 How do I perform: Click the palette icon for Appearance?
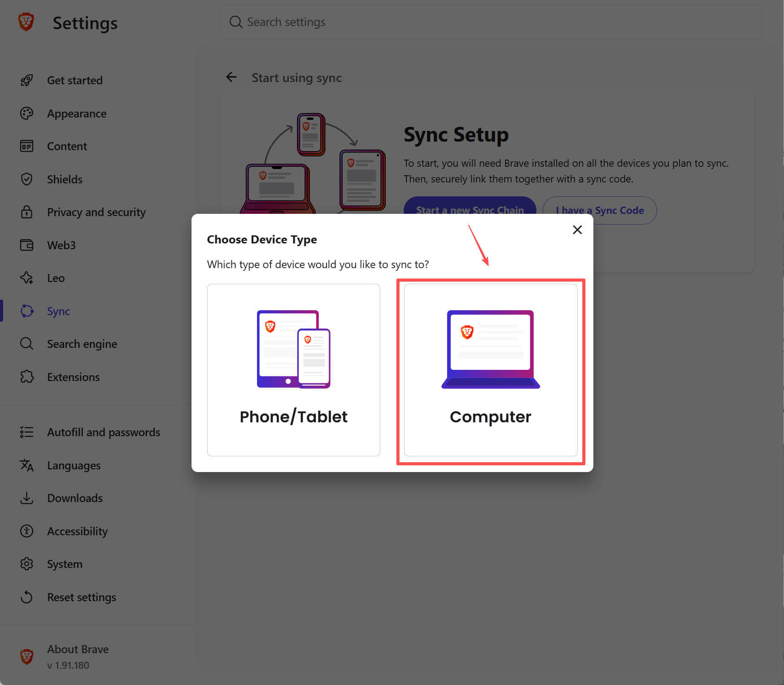tap(27, 113)
